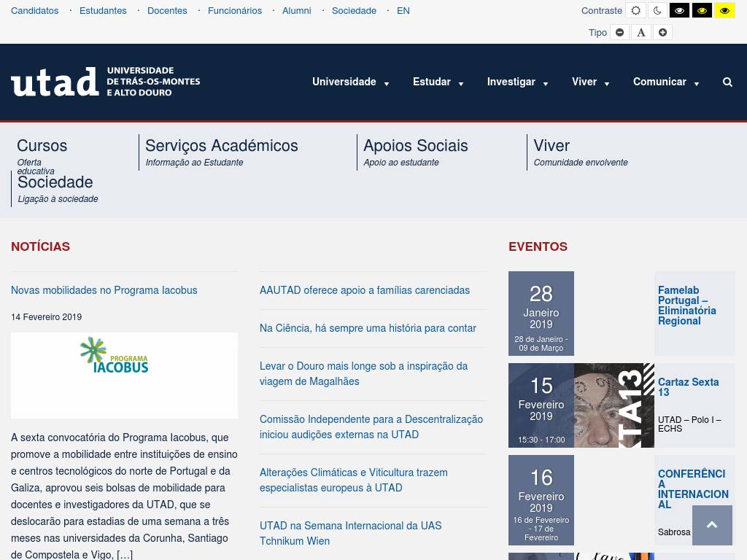This screenshot has height=560, width=747.
Task: Open the Serviços Académicos section
Action: coord(222,146)
